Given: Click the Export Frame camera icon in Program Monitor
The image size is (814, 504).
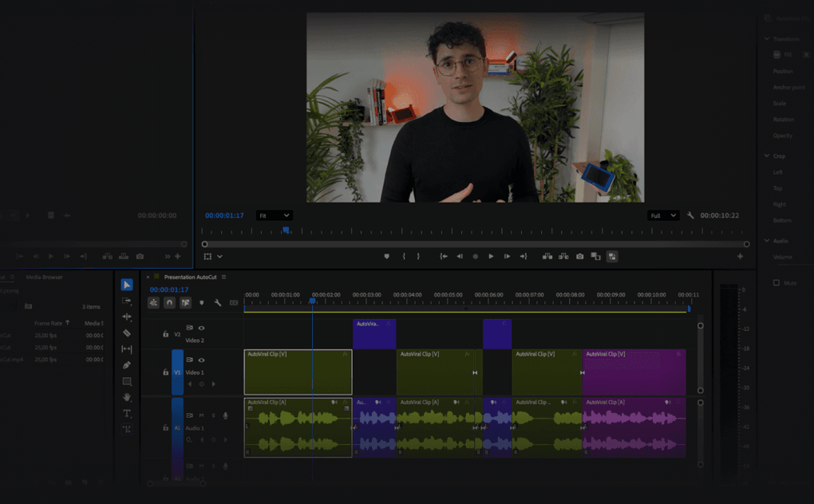Looking at the screenshot, I should [580, 256].
